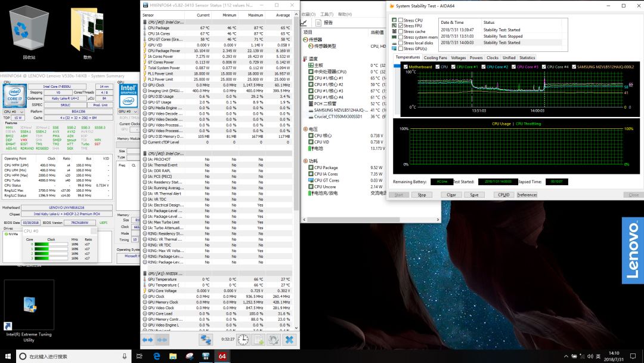
Task: Click AIDA64 icon in the taskbar
Action: [222, 356]
